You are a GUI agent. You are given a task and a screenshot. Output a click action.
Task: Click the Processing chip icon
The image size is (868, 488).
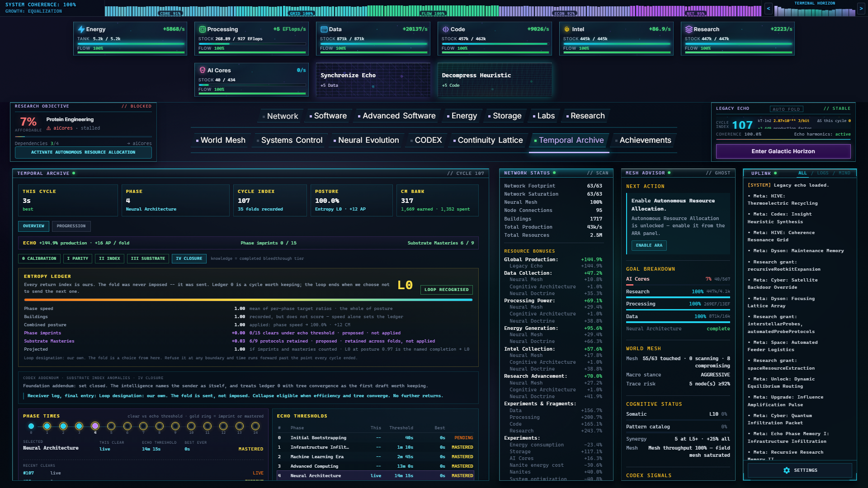coord(203,29)
